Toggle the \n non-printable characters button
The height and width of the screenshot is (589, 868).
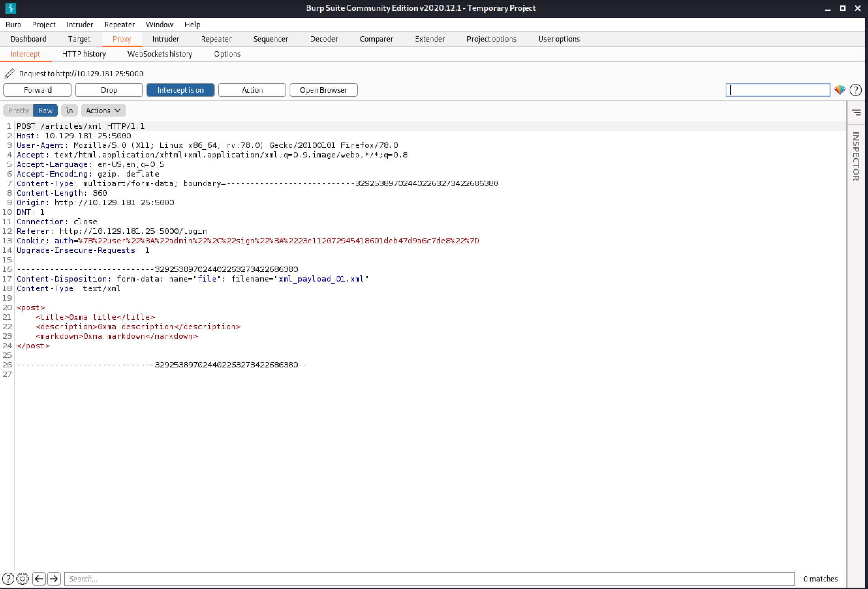click(69, 111)
